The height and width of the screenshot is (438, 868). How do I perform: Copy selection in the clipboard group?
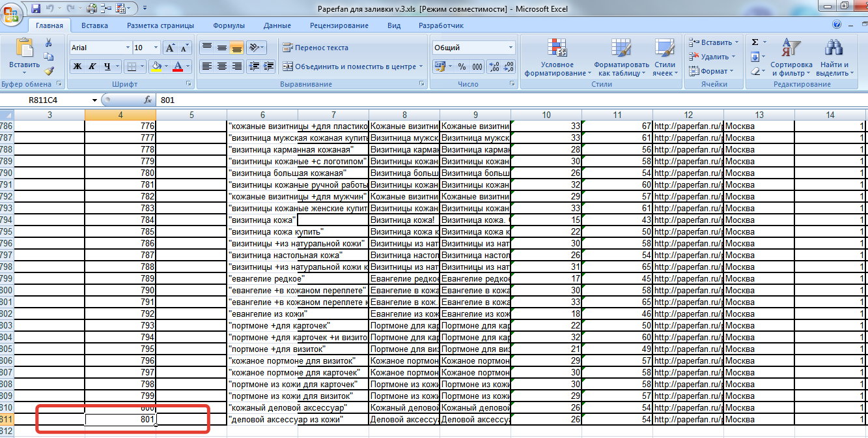point(49,56)
